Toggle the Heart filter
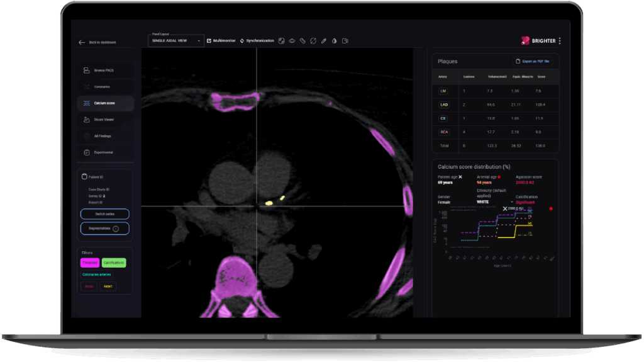 coord(108,286)
